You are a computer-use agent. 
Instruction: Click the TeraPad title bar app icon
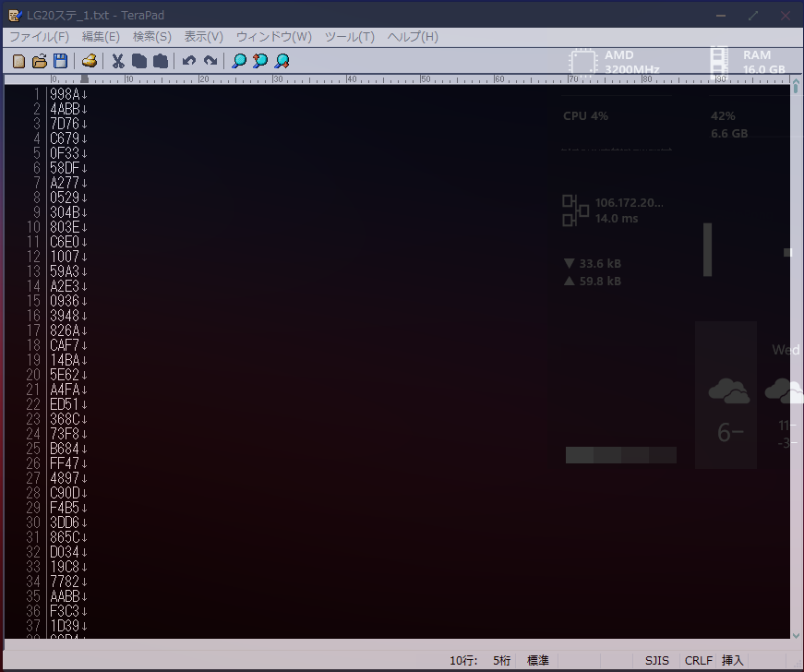coord(15,16)
